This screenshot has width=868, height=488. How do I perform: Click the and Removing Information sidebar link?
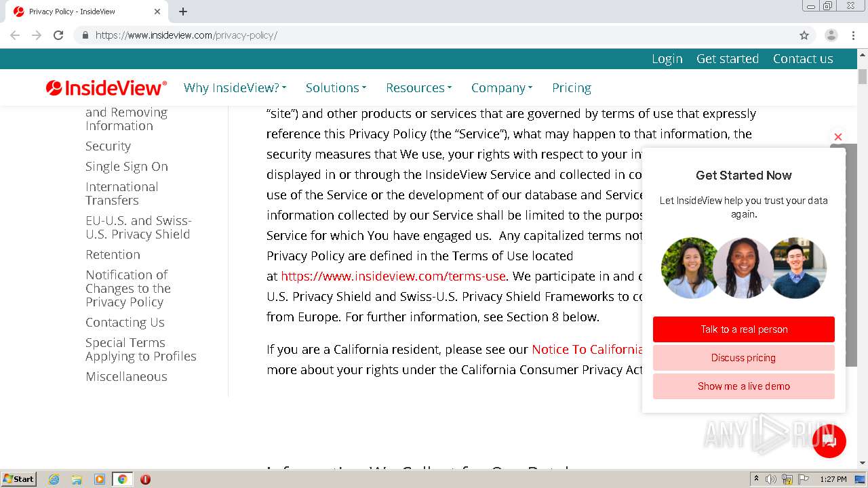point(126,119)
